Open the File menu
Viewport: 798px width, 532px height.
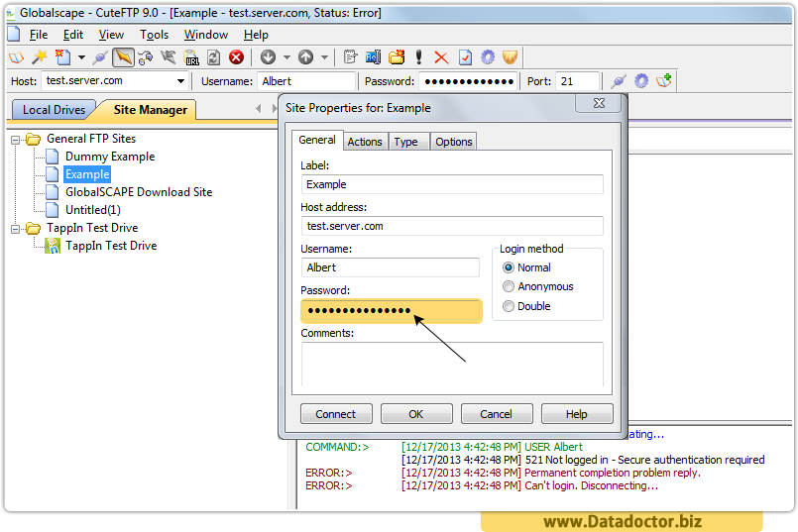click(x=39, y=35)
